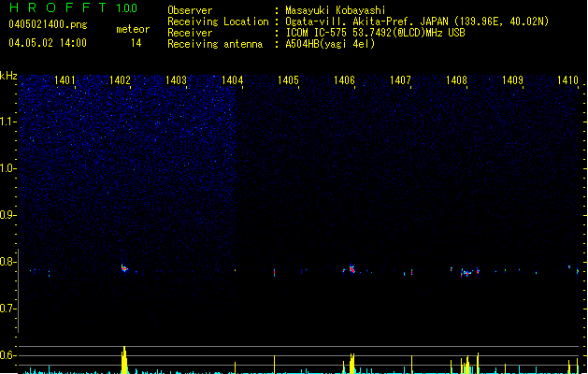Click the 1401 time axis marker
The image size is (588, 374).
(x=65, y=80)
